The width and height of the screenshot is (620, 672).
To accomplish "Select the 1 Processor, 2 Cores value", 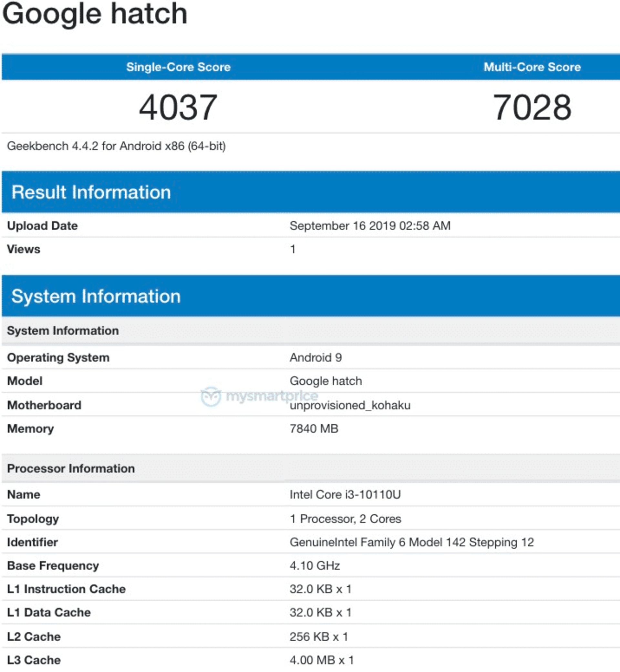I will pos(345,519).
